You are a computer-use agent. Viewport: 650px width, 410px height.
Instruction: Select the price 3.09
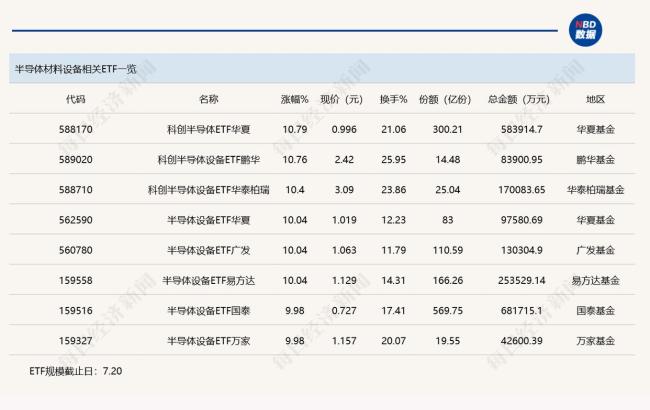coord(344,190)
